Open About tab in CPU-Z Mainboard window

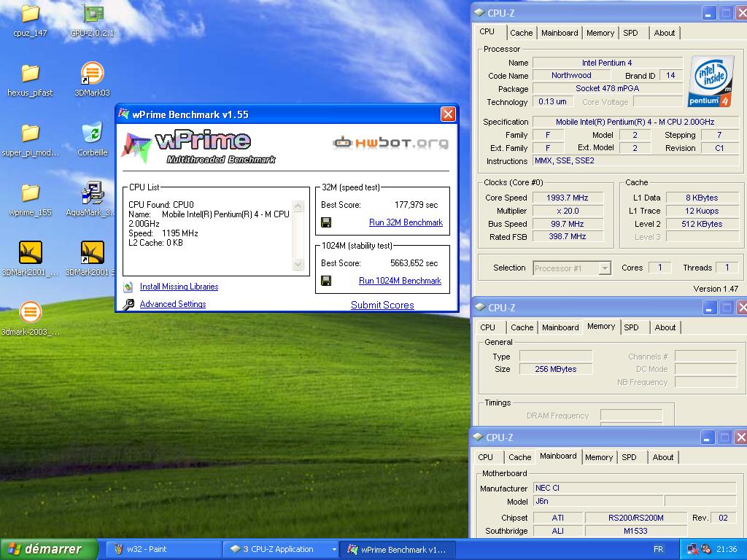[x=662, y=457]
